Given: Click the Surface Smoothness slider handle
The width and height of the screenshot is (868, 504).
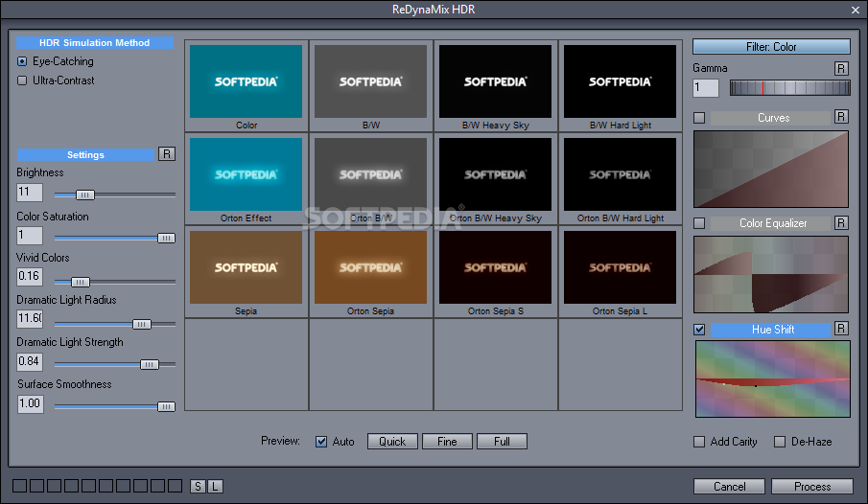Looking at the screenshot, I should point(166,406).
